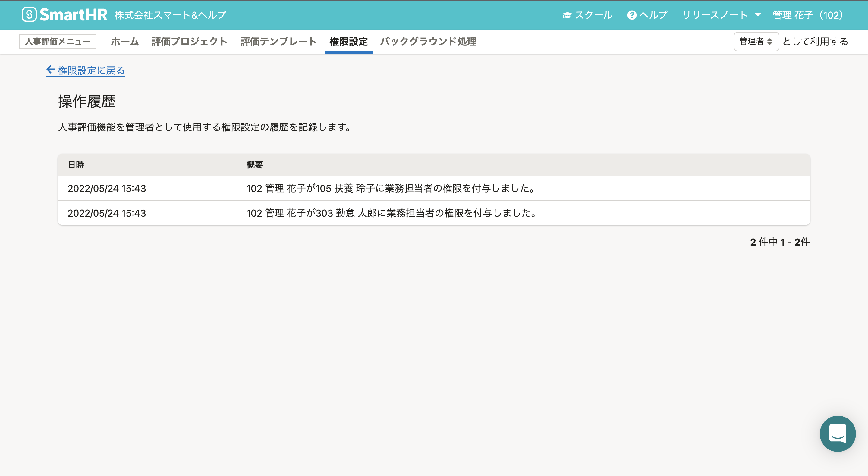
Task: Go to the ホーム tab
Action: pos(125,42)
